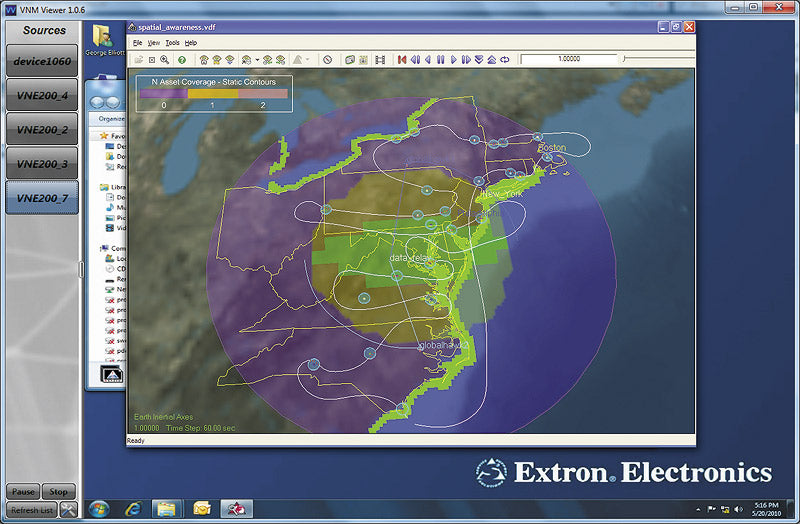Click the Ready status bar text

(x=136, y=440)
